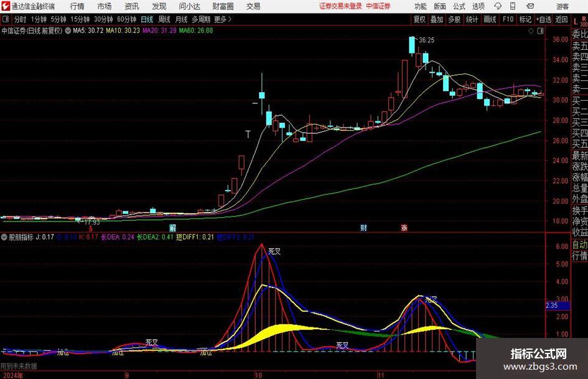Click the 叠加 overlay button
Viewport: 588px width, 379px height.
coord(437,19)
